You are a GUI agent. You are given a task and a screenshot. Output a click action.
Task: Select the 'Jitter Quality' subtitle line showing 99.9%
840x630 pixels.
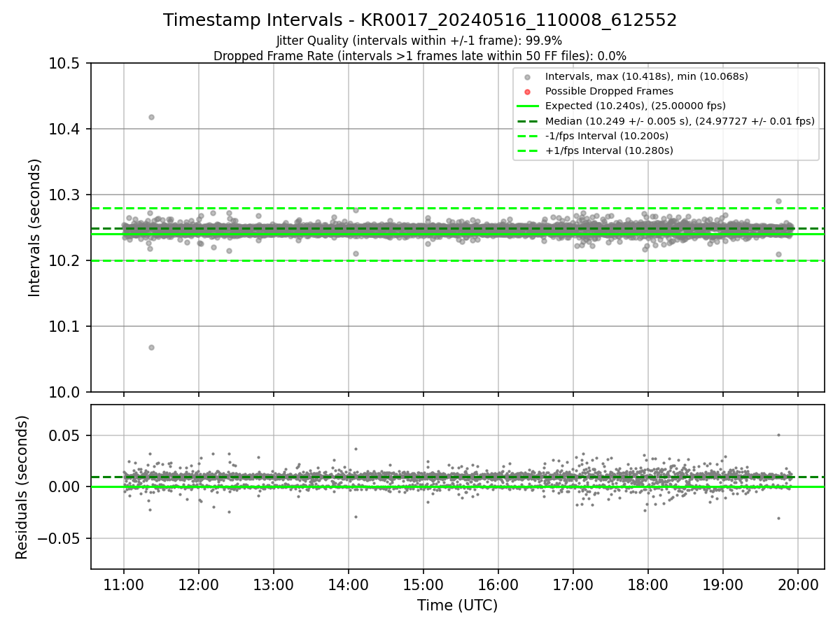point(419,41)
